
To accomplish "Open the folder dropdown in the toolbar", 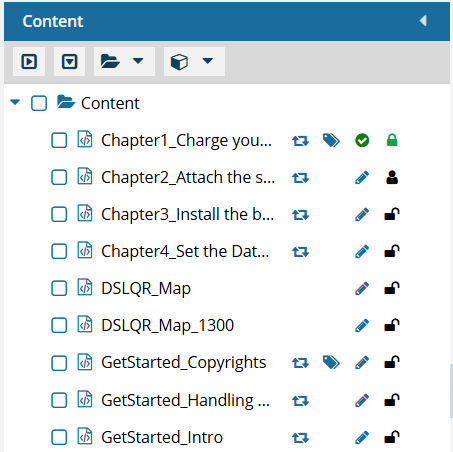I will [124, 62].
